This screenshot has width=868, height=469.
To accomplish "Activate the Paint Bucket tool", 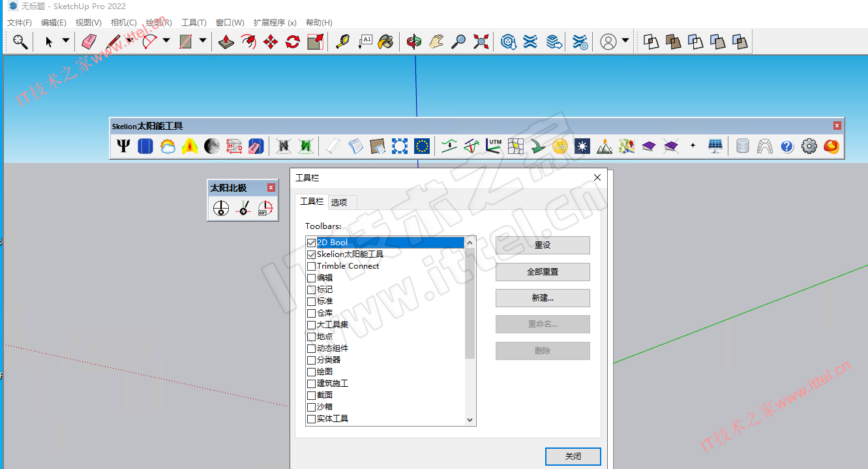I will point(387,42).
